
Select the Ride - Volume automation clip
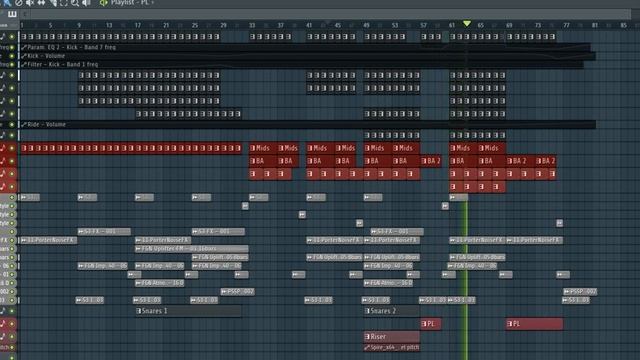click(x=308, y=124)
